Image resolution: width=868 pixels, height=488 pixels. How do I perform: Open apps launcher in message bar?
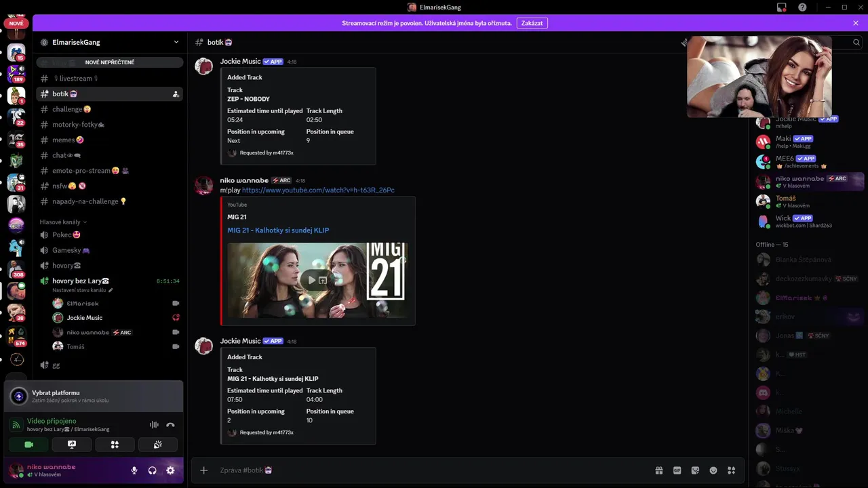click(731, 470)
